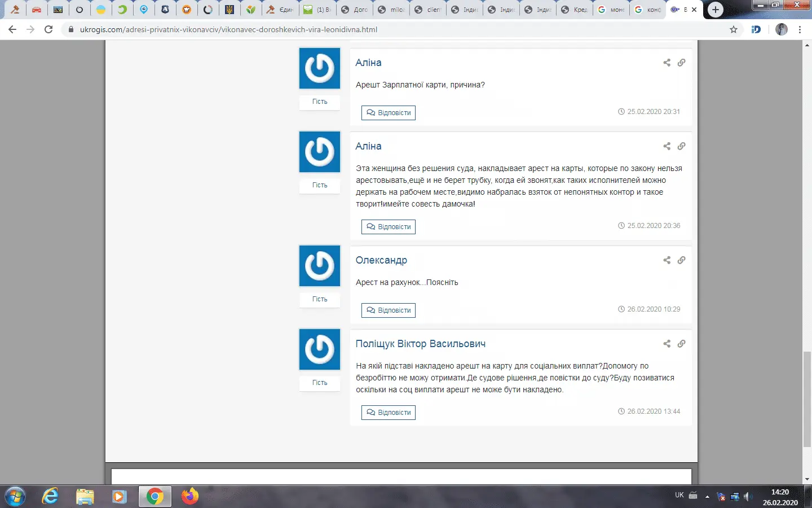Reload the page in Chrome
The height and width of the screenshot is (508, 812).
[x=48, y=29]
